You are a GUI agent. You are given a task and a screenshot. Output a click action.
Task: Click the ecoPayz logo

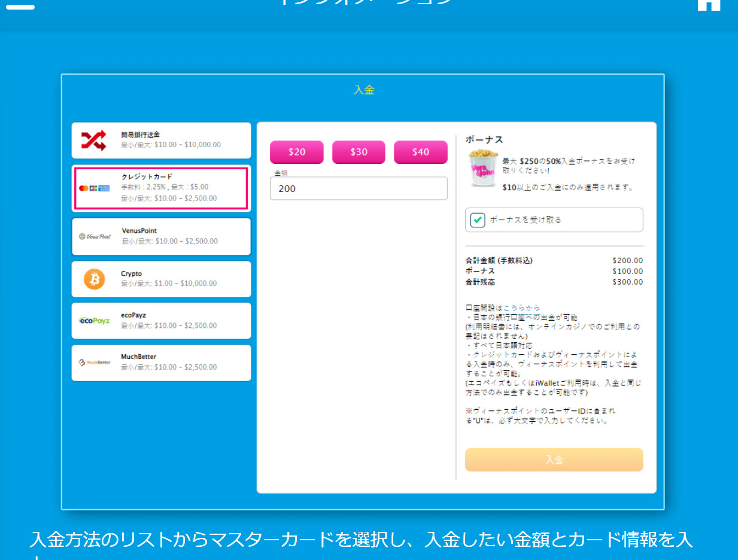click(x=95, y=321)
